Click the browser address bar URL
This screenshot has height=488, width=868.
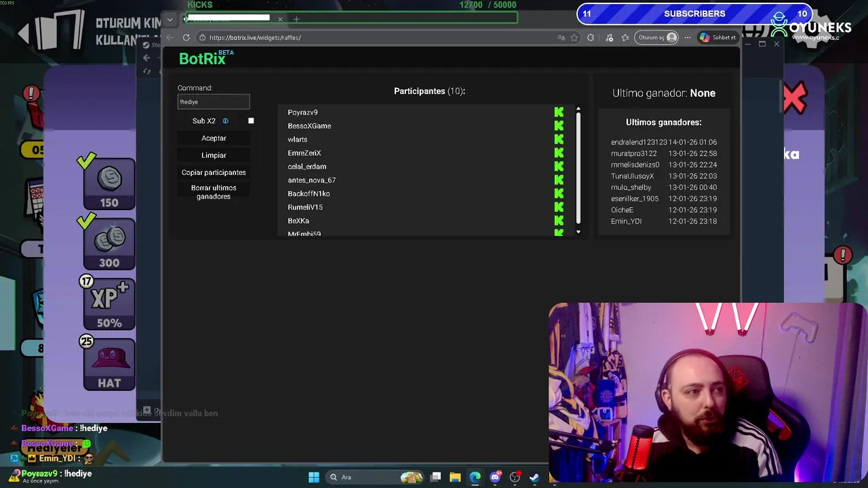[x=255, y=37]
